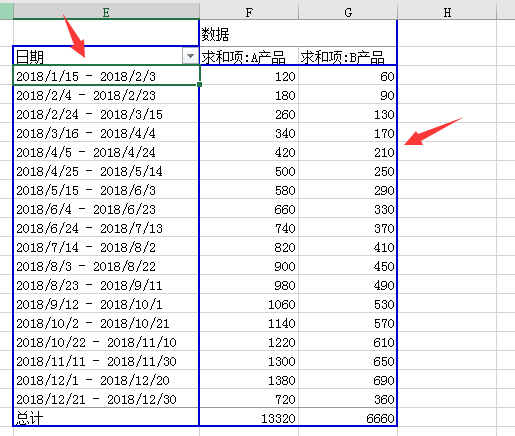Image resolution: width=515 pixels, height=436 pixels.
Task: Click B产品 value 170
Action: pyautogui.click(x=348, y=132)
